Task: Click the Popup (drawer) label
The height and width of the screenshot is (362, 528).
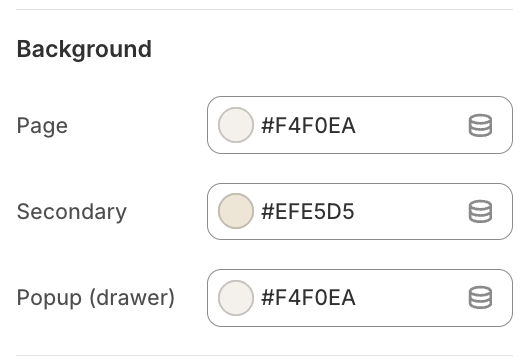Action: (96, 298)
